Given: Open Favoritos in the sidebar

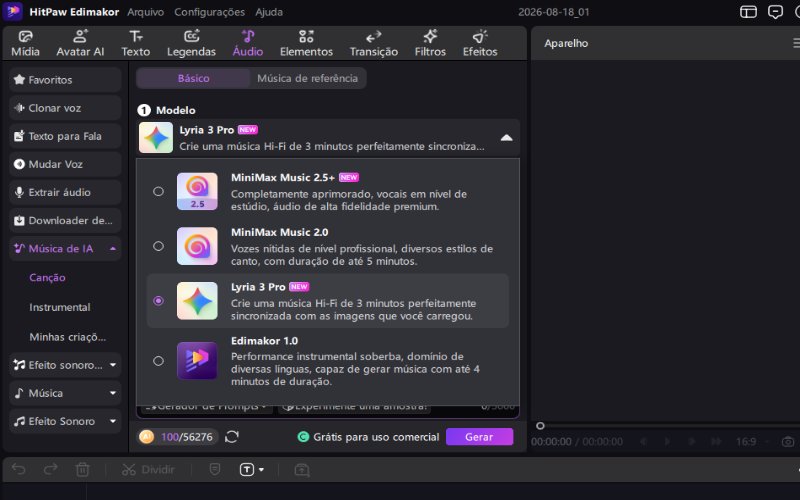Looking at the screenshot, I should point(65,80).
